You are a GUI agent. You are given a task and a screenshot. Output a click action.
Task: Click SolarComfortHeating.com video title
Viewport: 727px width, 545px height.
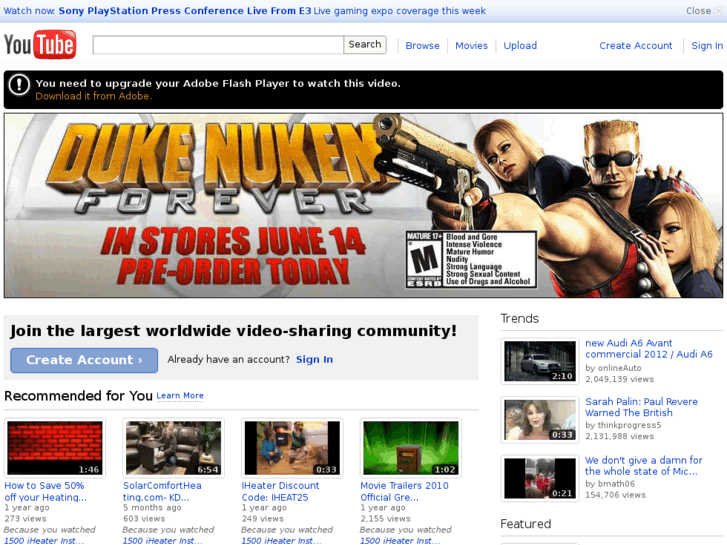click(162, 491)
